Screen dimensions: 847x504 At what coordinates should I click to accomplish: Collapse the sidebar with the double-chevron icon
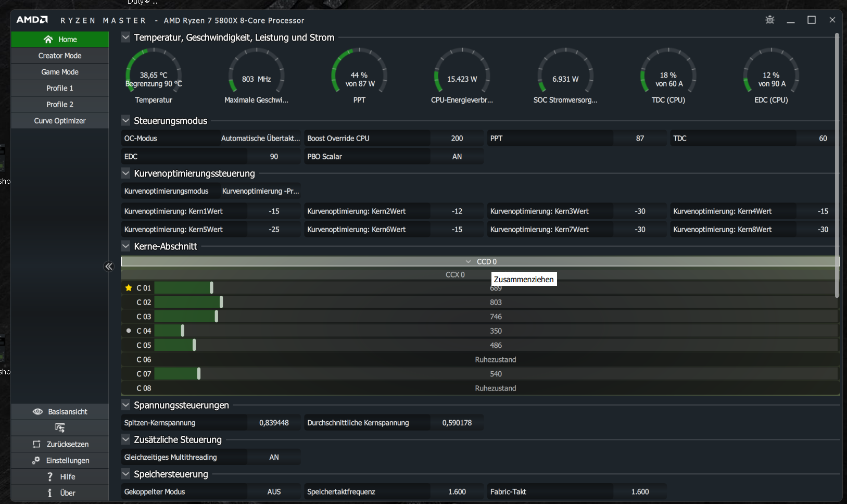(x=109, y=267)
